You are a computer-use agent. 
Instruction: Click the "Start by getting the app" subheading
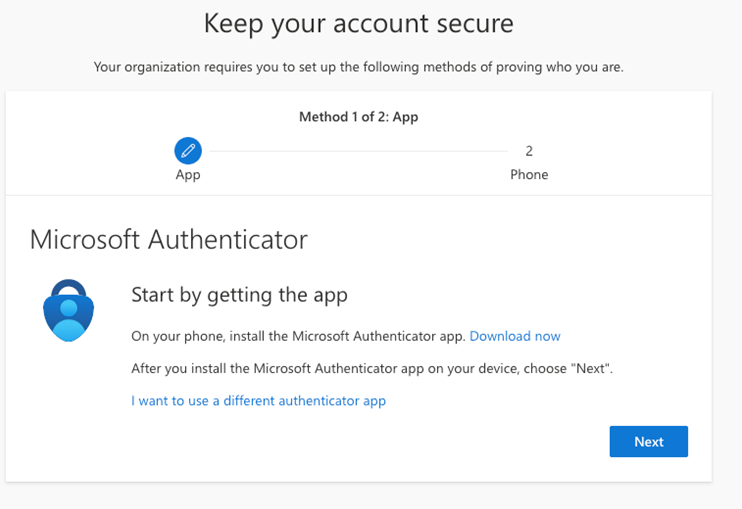[239, 295]
